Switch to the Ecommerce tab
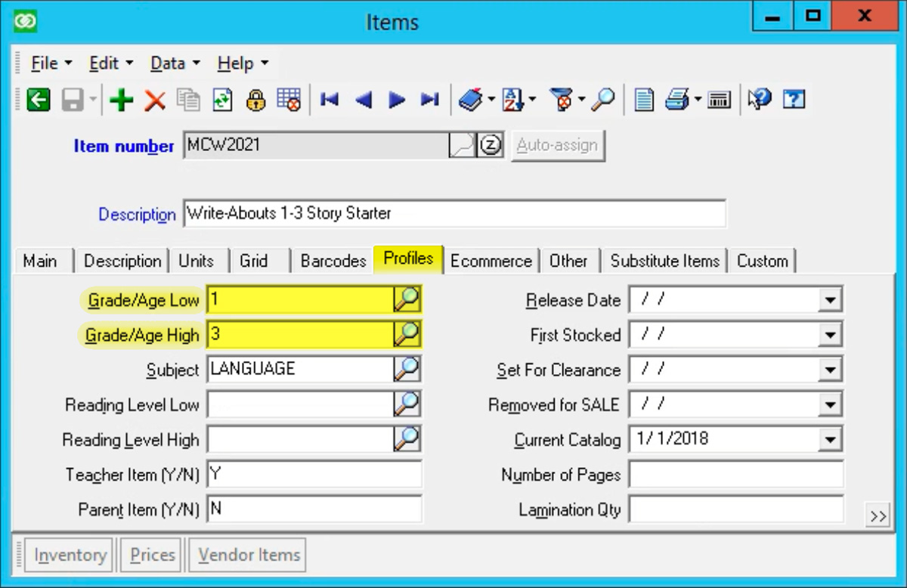Image resolution: width=907 pixels, height=588 pixels. 491,261
